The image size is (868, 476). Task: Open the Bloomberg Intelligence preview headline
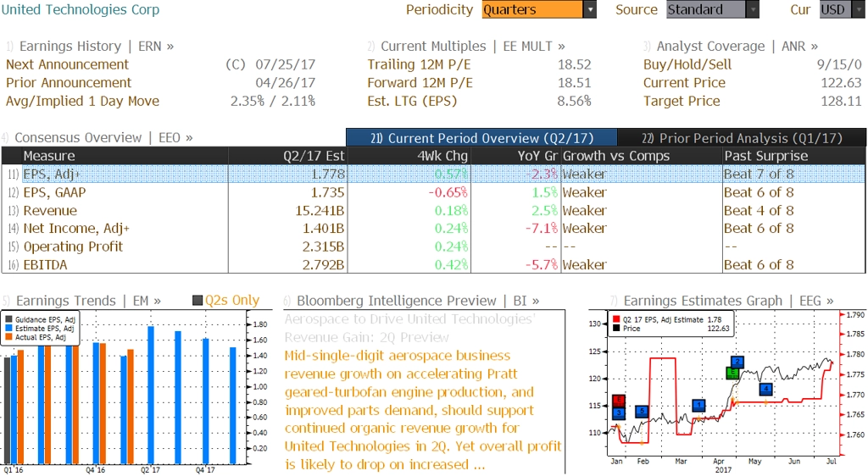[409, 329]
